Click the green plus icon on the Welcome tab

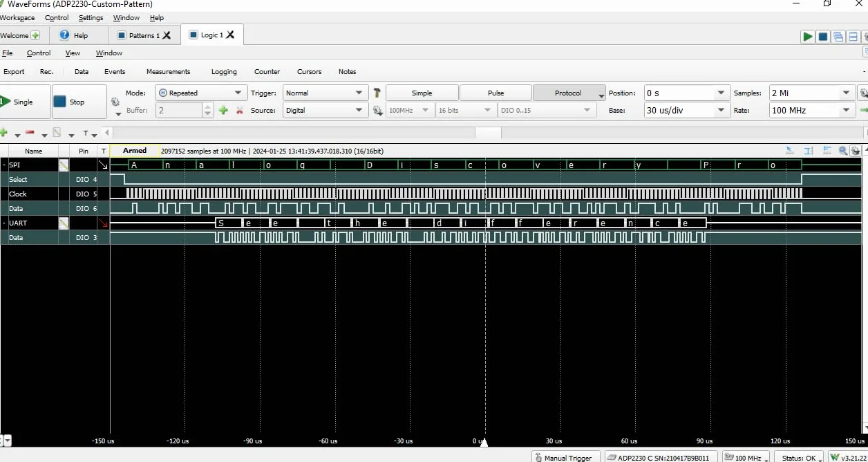[35, 35]
